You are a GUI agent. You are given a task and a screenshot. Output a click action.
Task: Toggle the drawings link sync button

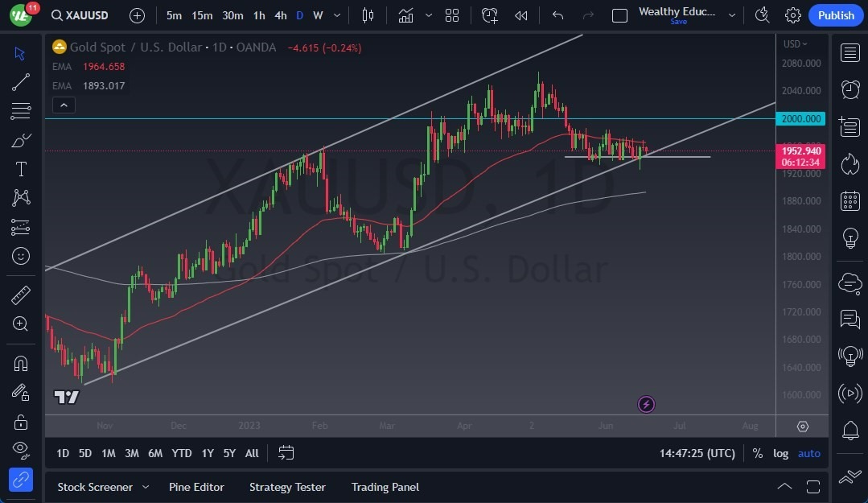click(x=20, y=480)
